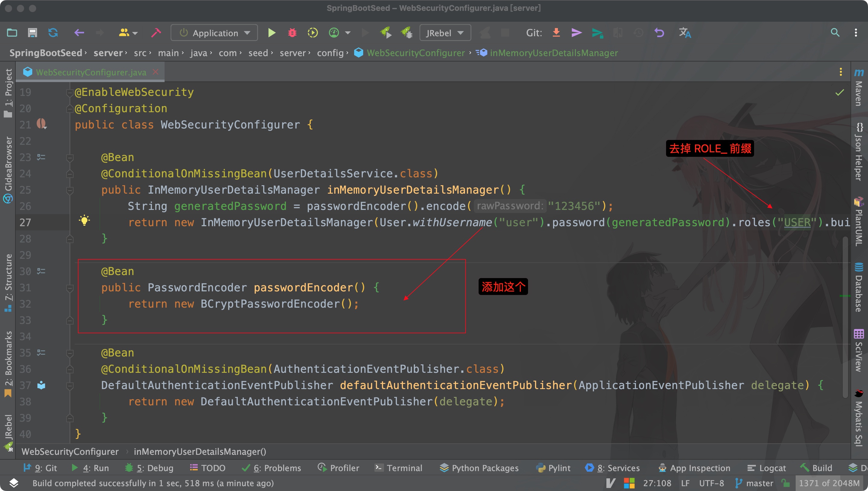Open Search Everywhere magnifier icon
This screenshot has height=491, width=868.
click(x=835, y=32)
